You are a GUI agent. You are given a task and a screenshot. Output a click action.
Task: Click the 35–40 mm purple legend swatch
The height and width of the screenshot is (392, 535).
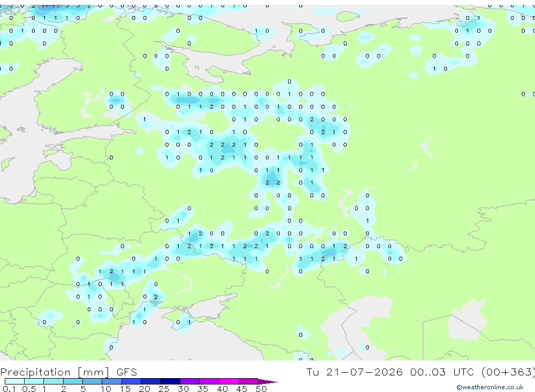[x=209, y=381]
